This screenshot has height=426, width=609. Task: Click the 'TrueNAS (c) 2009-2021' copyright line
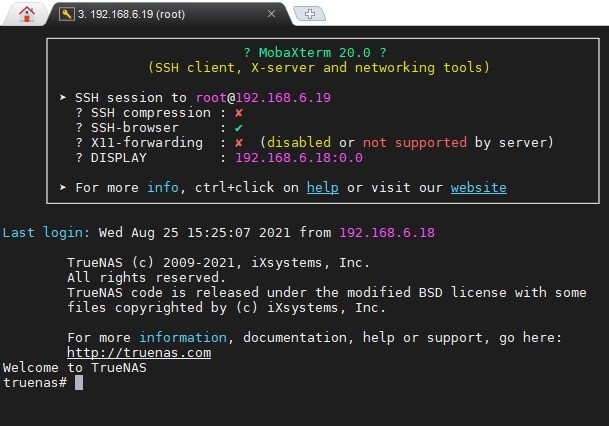pos(218,263)
